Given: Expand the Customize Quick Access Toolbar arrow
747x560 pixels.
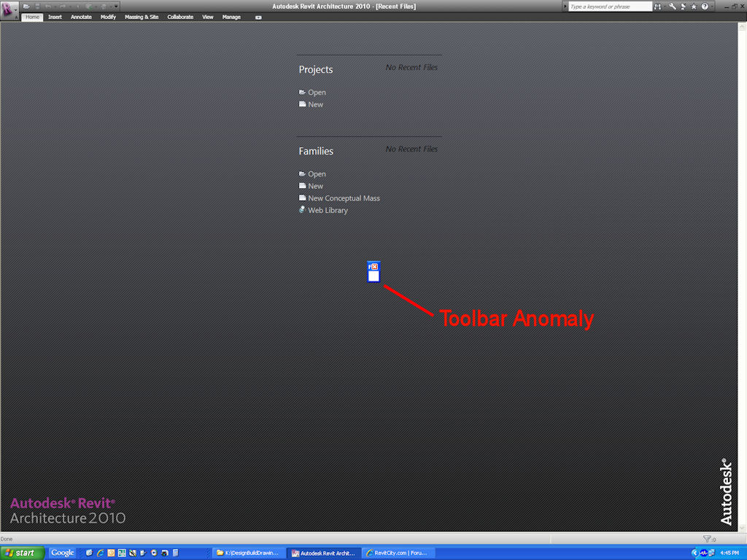Looking at the screenshot, I should click(116, 7).
